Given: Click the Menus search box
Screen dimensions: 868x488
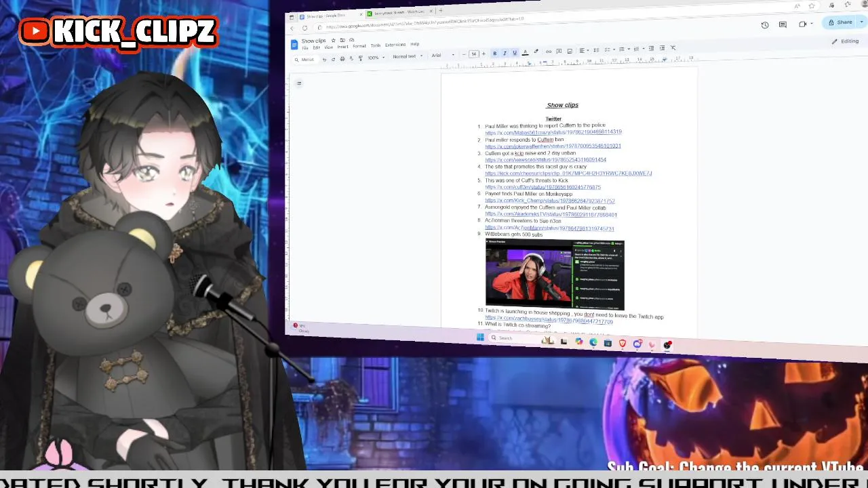Looking at the screenshot, I should [x=304, y=60].
